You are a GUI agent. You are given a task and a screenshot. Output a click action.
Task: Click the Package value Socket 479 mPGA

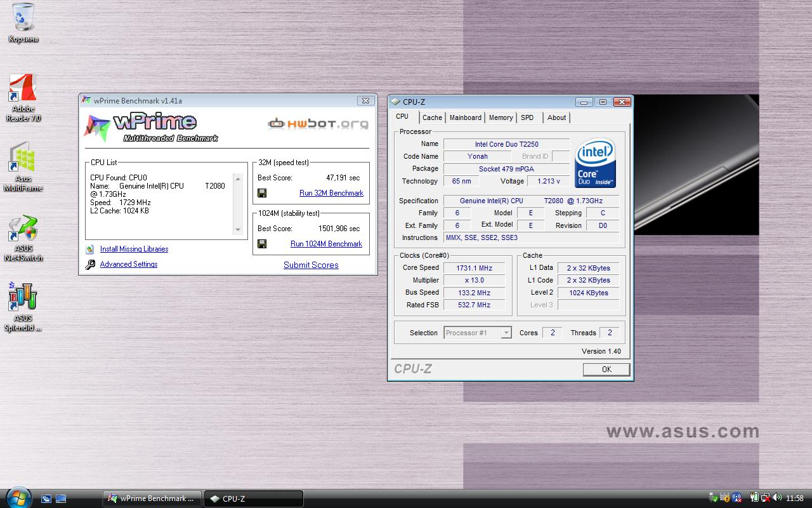point(506,169)
